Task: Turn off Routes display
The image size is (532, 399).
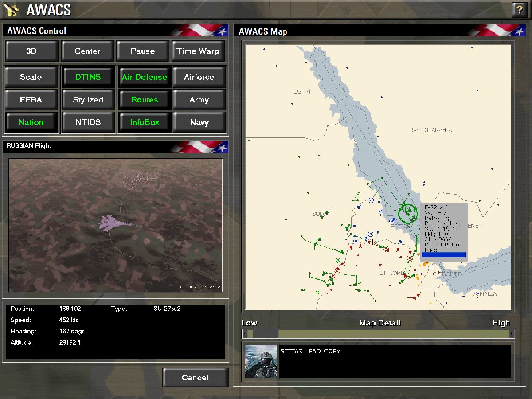Action: pyautogui.click(x=144, y=100)
